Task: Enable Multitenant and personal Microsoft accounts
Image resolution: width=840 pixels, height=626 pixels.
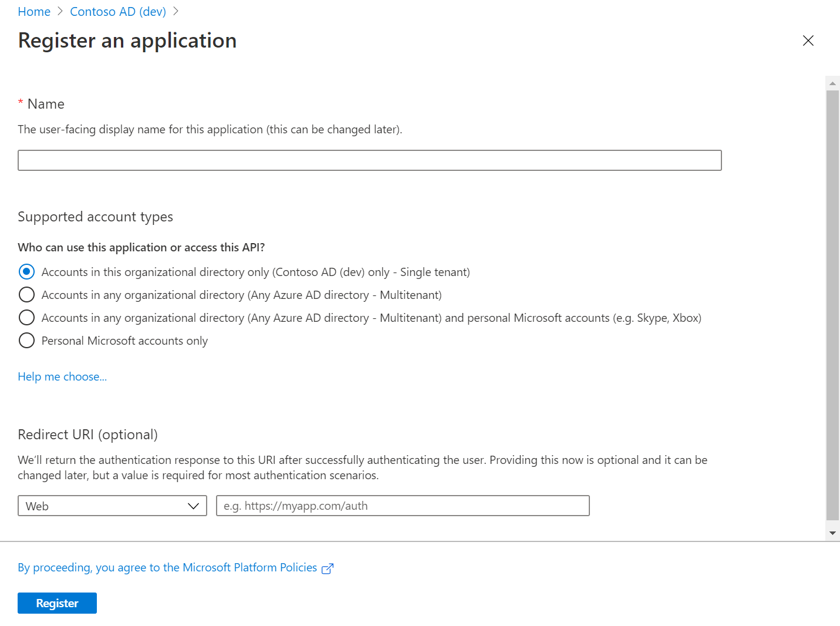Action: (26, 317)
